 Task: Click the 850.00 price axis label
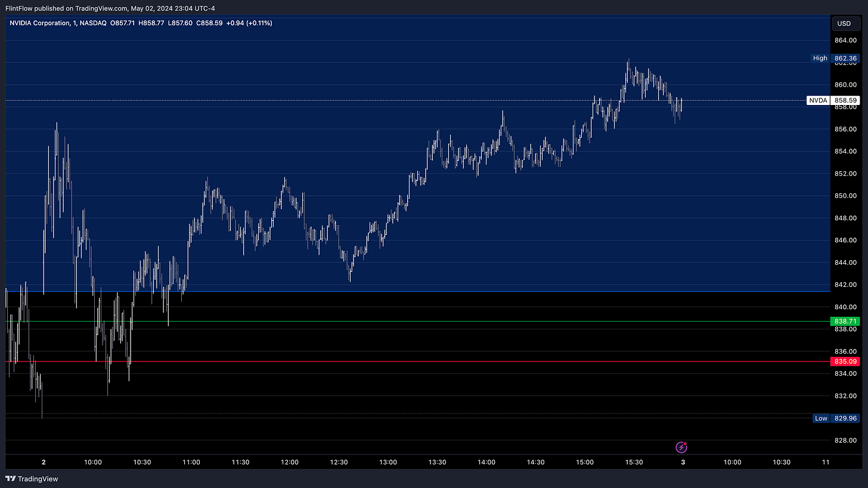coord(845,196)
